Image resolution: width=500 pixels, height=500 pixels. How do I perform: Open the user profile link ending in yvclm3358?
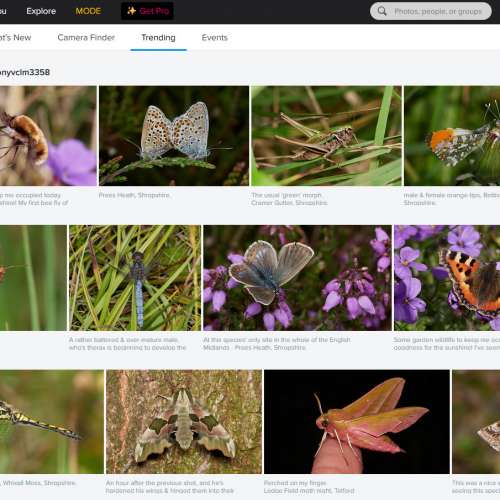[25, 72]
